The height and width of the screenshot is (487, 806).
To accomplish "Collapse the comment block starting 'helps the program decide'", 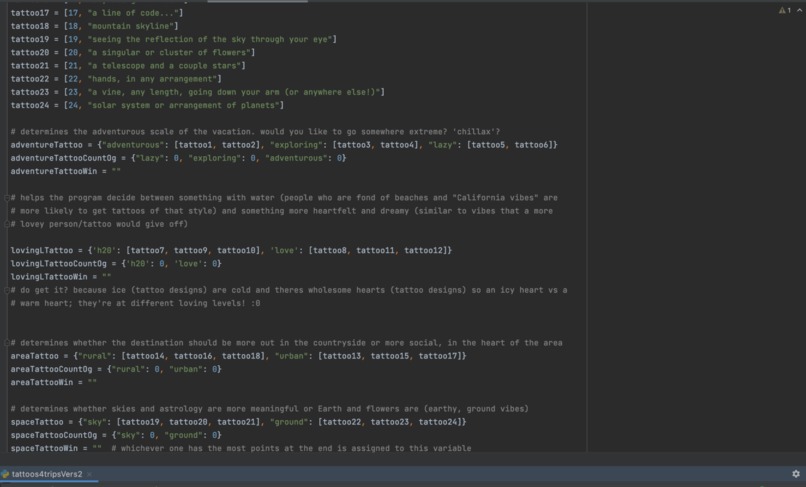I will pos(7,197).
